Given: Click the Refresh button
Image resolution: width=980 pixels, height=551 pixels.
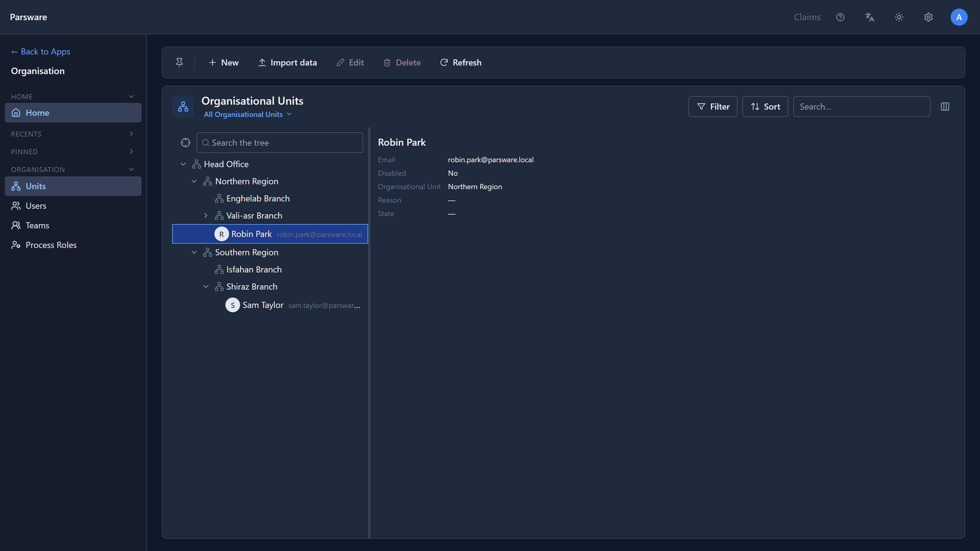Looking at the screenshot, I should tap(461, 62).
